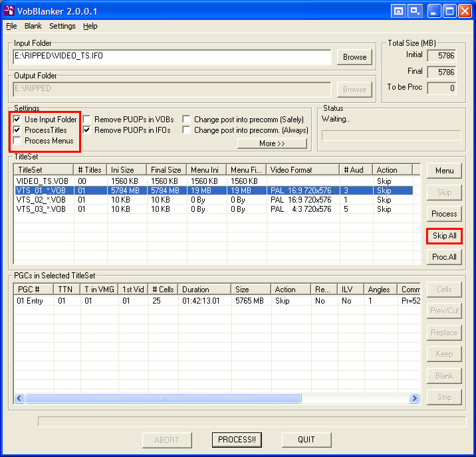Enable the Process Menus checkbox

[17, 141]
